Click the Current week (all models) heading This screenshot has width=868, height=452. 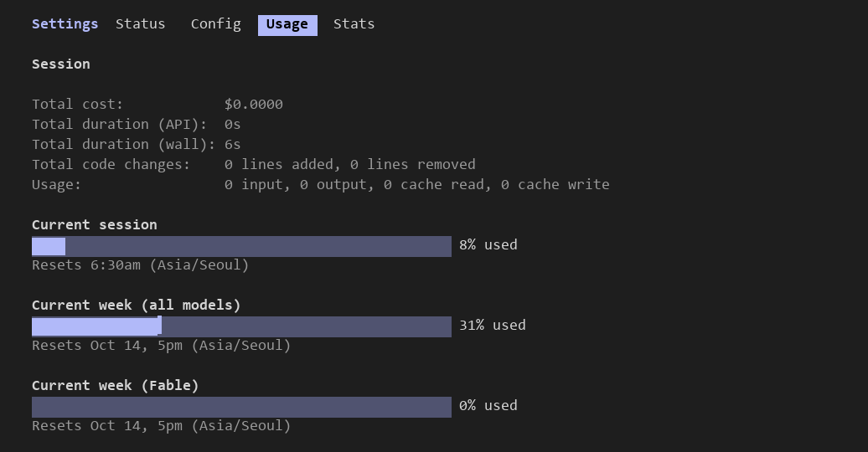[137, 306]
